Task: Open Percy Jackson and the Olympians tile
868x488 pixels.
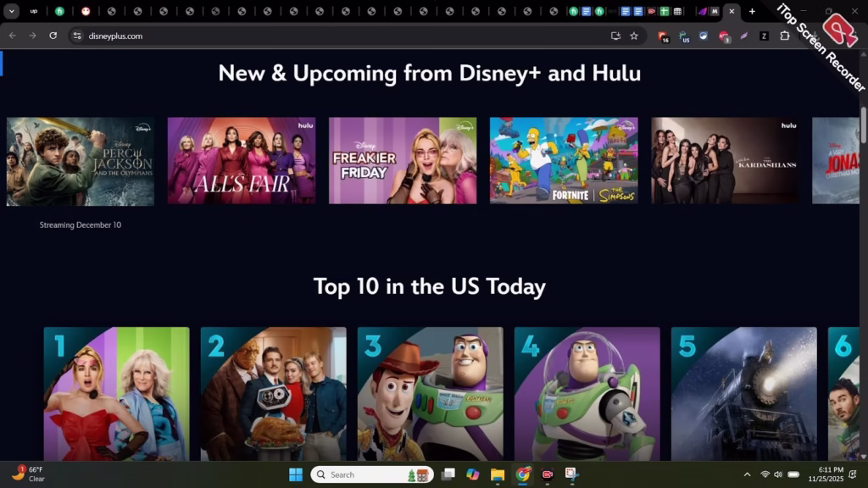Action: click(81, 161)
